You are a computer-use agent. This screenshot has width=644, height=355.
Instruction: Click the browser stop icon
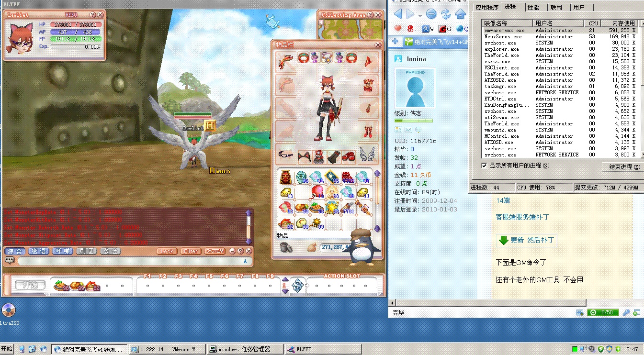tap(431, 13)
